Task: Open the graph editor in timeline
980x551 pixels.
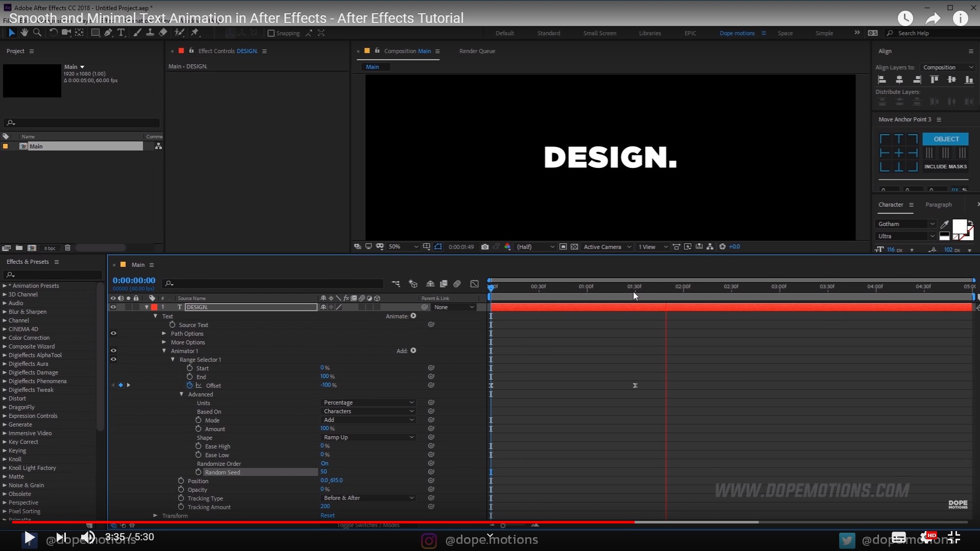Action: (475, 284)
